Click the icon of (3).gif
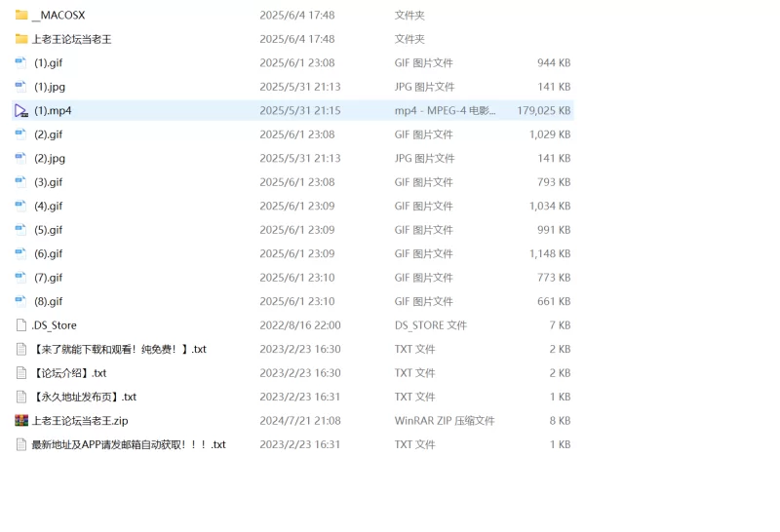The height and width of the screenshot is (532, 780). point(20,182)
